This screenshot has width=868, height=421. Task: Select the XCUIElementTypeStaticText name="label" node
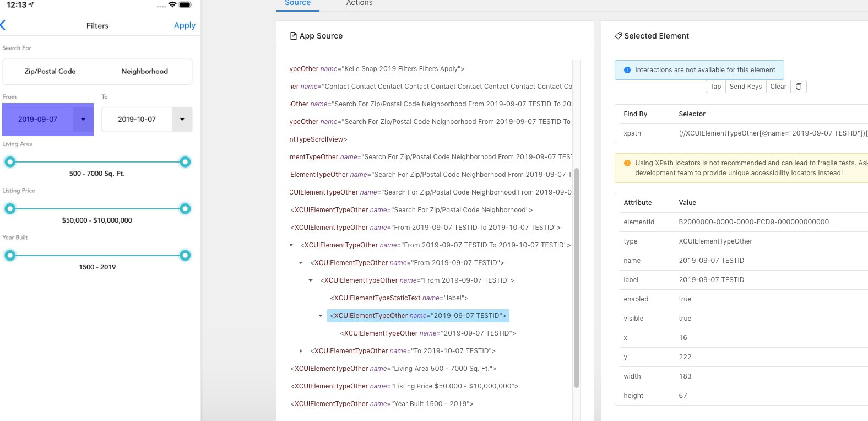pos(399,298)
